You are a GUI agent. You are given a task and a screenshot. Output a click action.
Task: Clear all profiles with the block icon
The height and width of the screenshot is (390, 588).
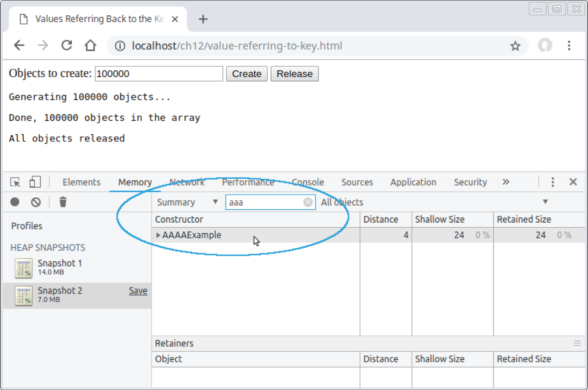click(36, 202)
